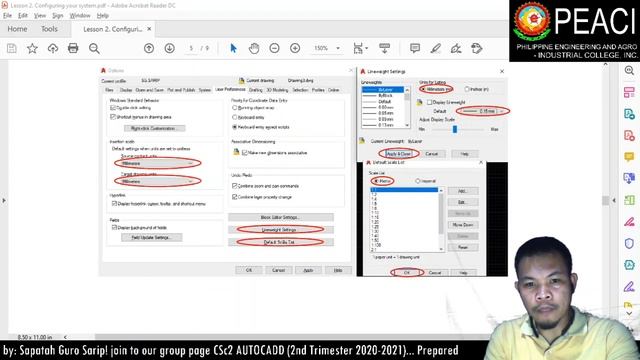Print the document using the printer icon
Screen dimensions: 640x360
click(73, 48)
